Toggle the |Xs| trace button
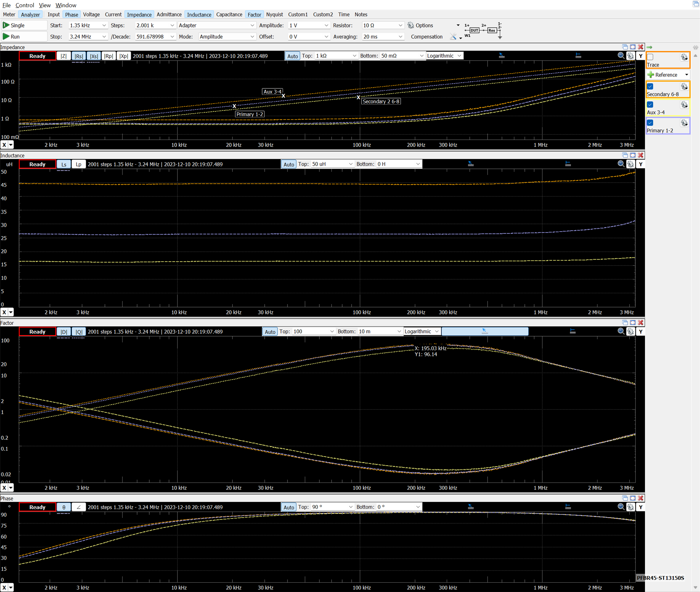The width and height of the screenshot is (700, 592). (94, 56)
